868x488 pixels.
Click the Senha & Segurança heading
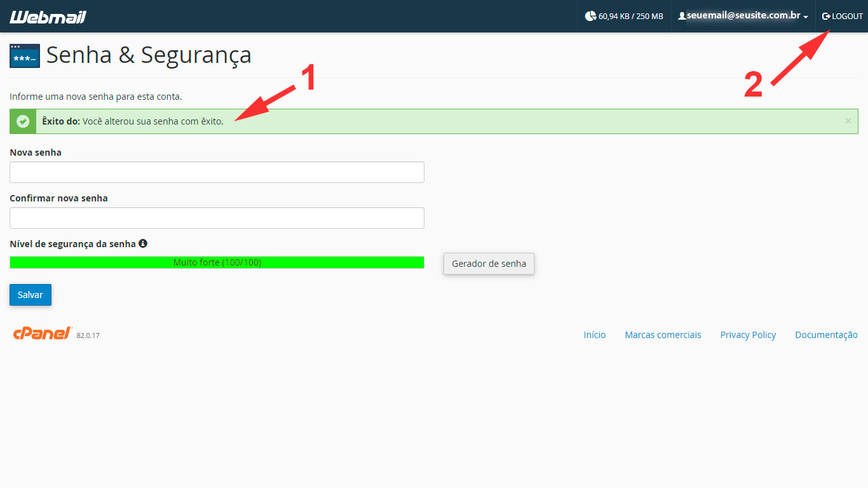point(149,55)
